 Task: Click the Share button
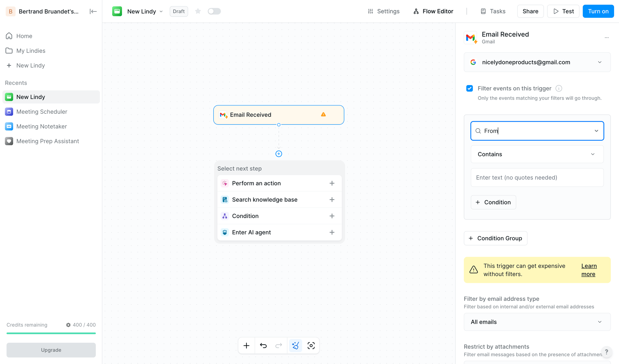point(530,11)
